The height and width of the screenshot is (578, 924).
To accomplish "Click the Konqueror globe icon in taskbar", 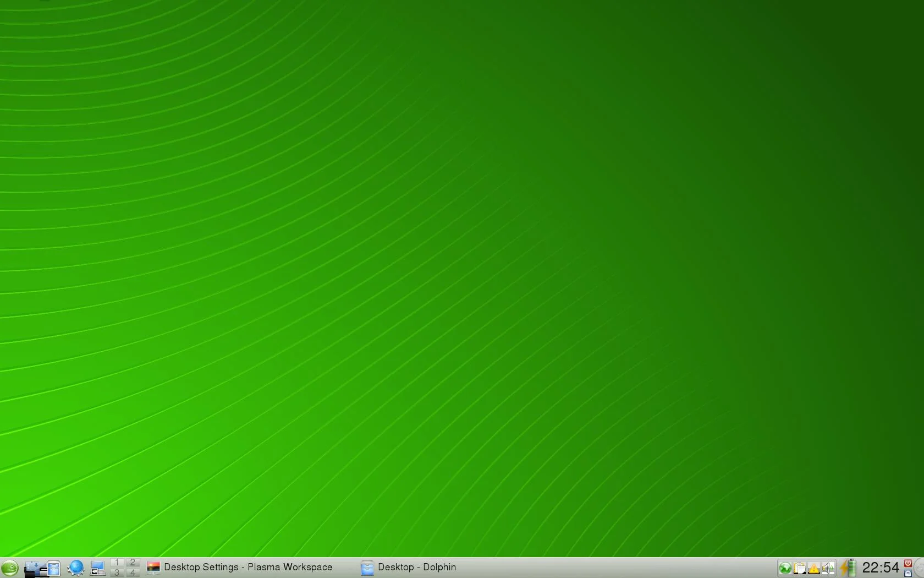I will coord(76,568).
